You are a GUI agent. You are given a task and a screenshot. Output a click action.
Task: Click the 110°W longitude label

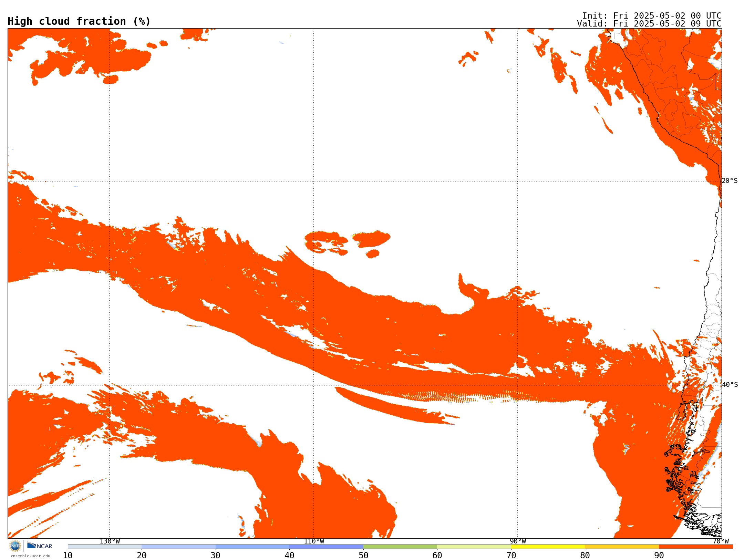pyautogui.click(x=314, y=541)
